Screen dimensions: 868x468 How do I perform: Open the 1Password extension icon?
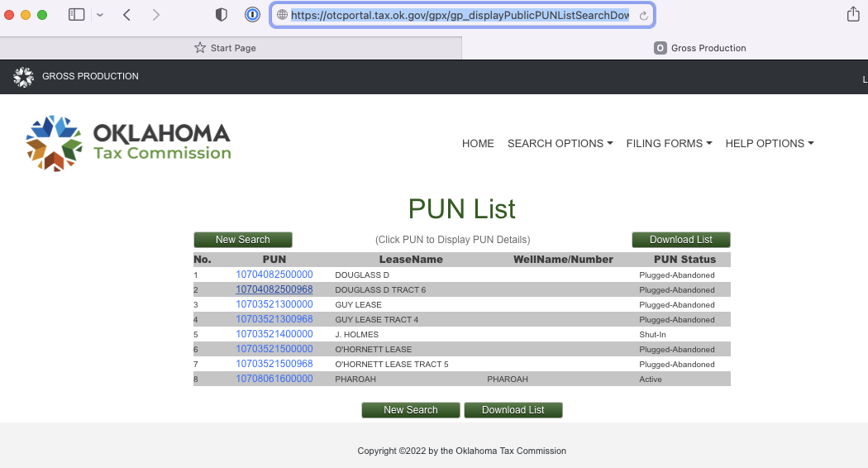tap(252, 15)
